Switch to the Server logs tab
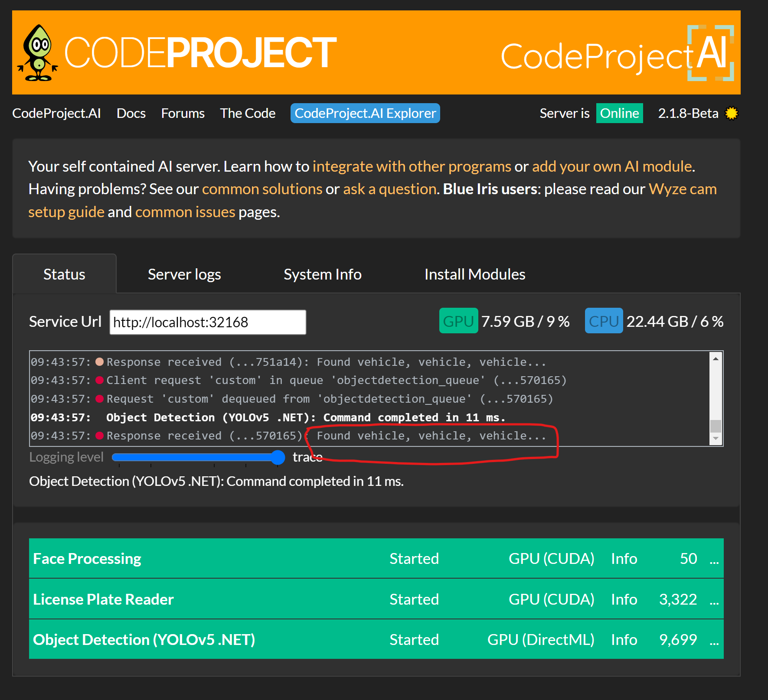Viewport: 768px width, 700px height. [184, 274]
